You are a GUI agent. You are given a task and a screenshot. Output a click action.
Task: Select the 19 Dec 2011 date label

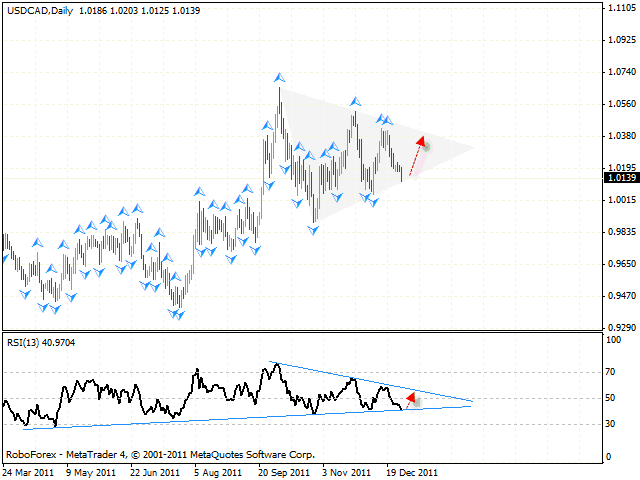411,471
